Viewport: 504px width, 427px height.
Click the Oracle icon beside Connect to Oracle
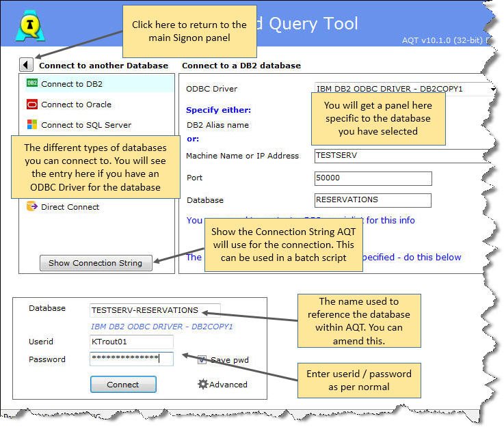[x=32, y=104]
